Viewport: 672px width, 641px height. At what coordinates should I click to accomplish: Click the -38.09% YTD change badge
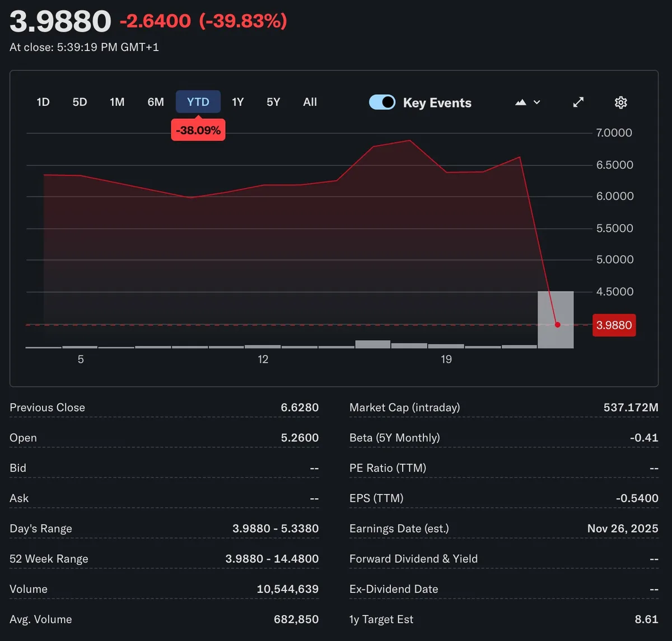pyautogui.click(x=198, y=131)
